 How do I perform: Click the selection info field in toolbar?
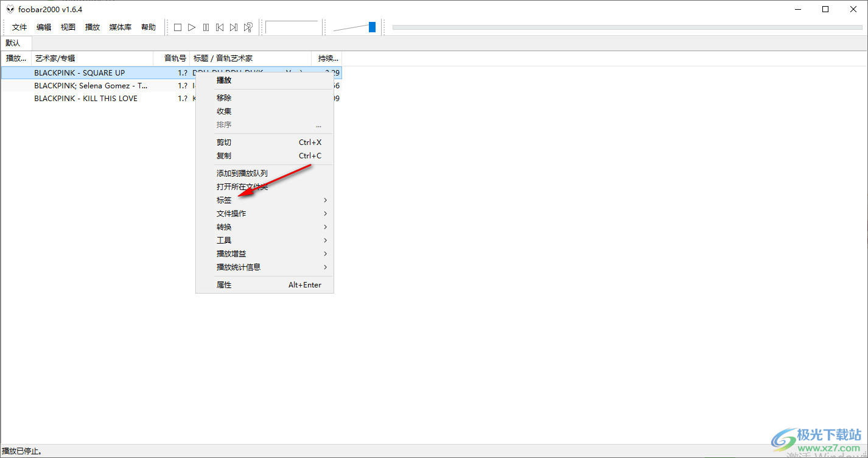pos(292,27)
